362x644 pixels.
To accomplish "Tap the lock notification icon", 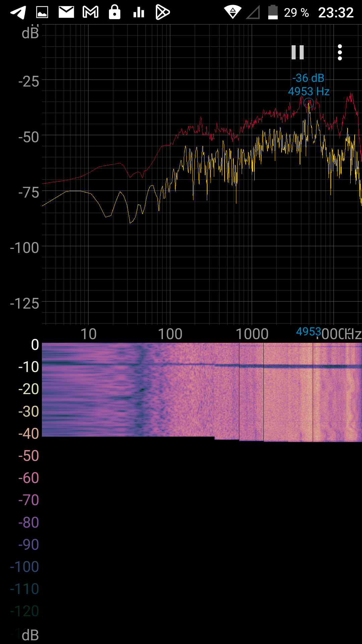I will pyautogui.click(x=115, y=12).
